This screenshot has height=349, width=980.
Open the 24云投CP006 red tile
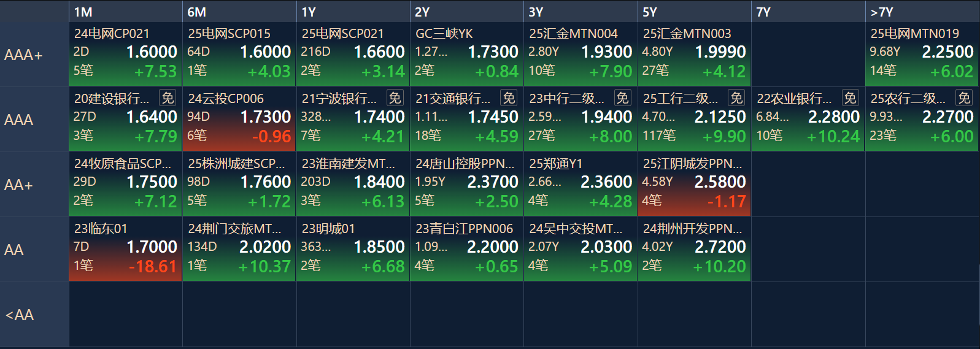[x=239, y=119]
